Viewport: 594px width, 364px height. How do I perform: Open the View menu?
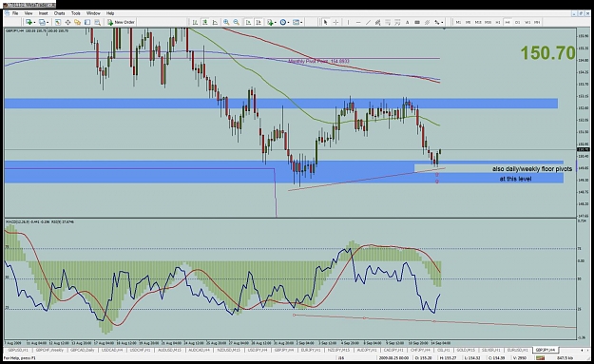click(29, 13)
